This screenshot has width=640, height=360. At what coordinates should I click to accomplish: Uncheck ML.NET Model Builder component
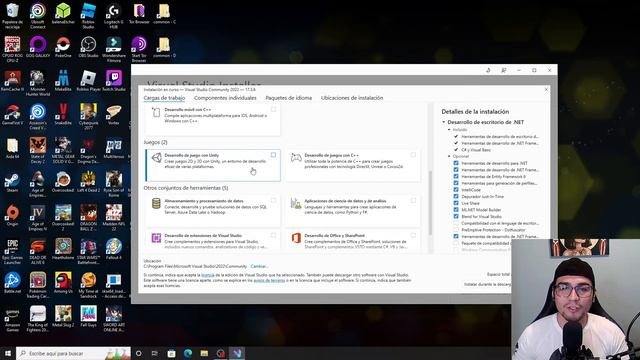coord(456,210)
